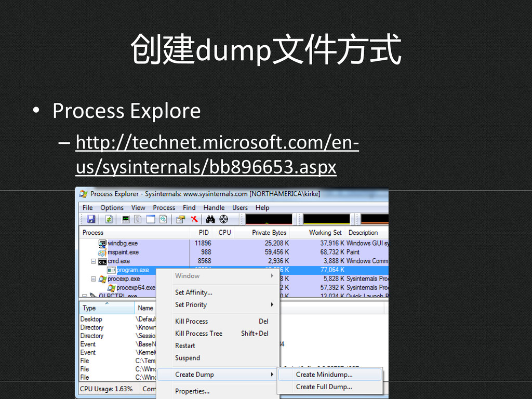Image resolution: width=532 pixels, height=399 pixels.
Task: Open the technet.microsoft.com sysinternals link
Action: point(217,155)
